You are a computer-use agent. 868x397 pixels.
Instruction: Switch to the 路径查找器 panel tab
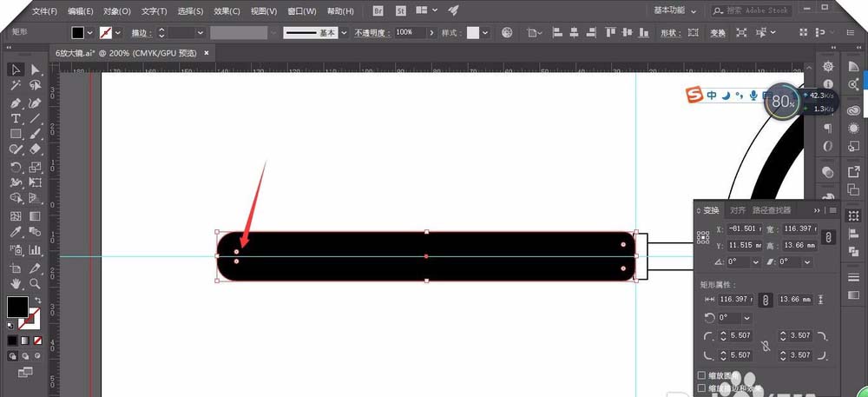click(772, 210)
